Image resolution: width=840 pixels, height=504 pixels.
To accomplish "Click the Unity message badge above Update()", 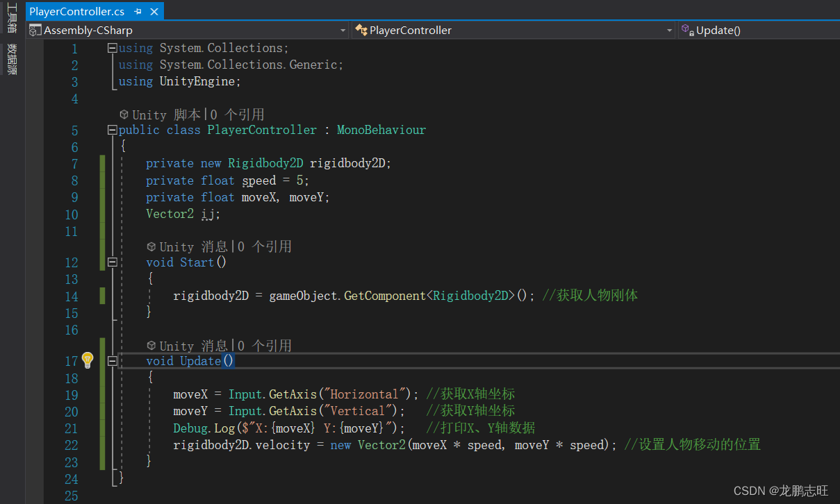I will point(151,345).
